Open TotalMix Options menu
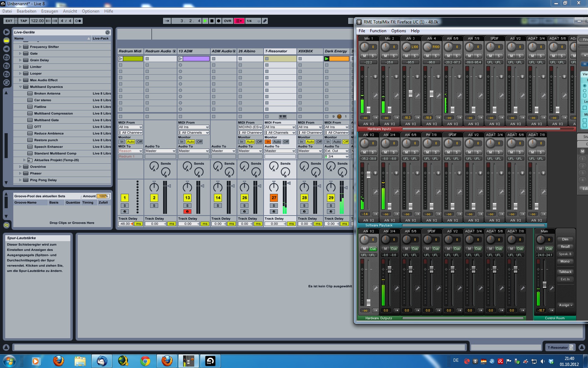The height and width of the screenshot is (368, 588). point(399,30)
